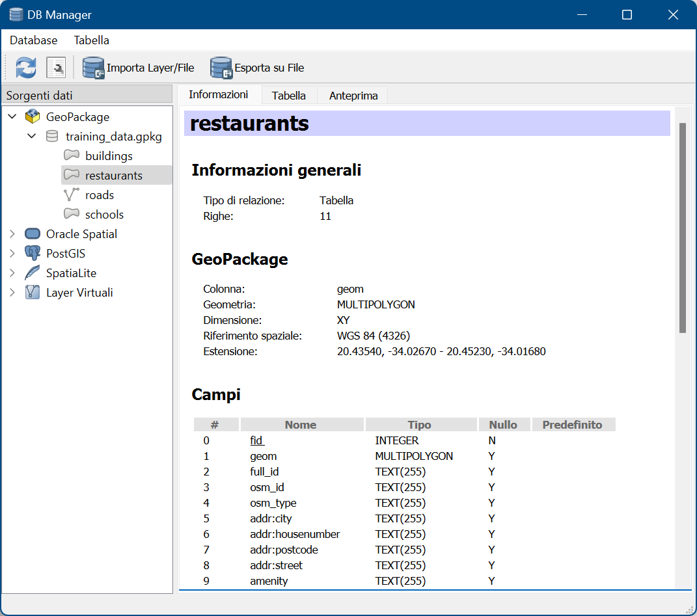
Task: Switch to the Informazioni tab
Action: tap(218, 95)
